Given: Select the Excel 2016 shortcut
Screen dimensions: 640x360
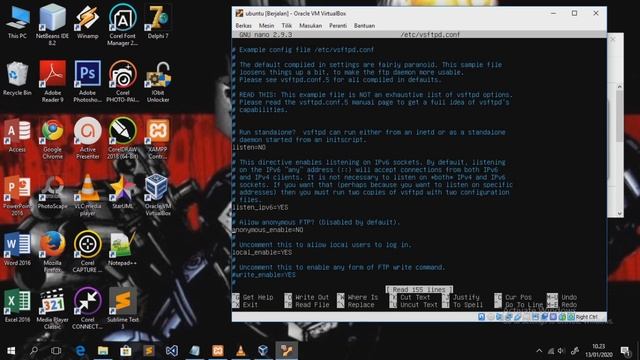Looking at the screenshot, I should tap(17, 306).
